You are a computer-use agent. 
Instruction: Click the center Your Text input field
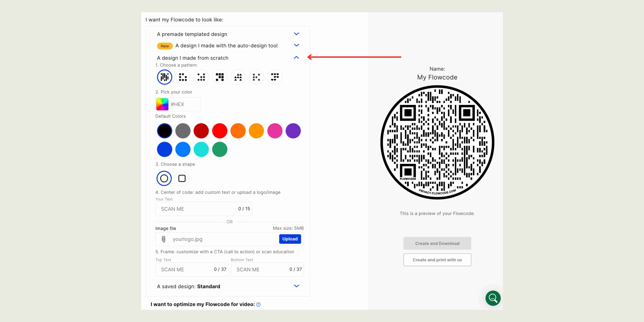203,209
